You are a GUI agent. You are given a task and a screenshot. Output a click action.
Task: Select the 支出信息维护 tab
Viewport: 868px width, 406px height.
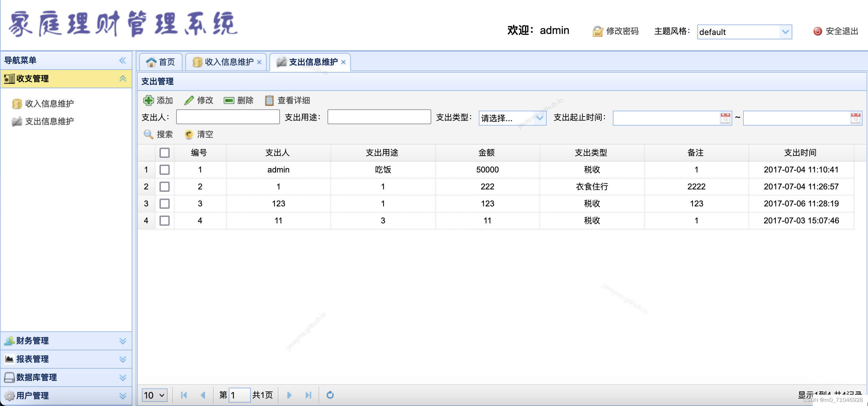tap(310, 62)
